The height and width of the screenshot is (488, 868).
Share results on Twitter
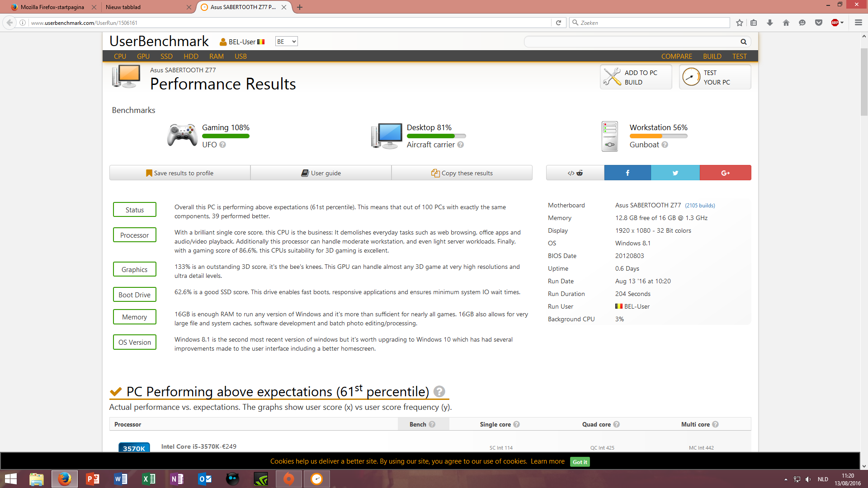point(675,173)
